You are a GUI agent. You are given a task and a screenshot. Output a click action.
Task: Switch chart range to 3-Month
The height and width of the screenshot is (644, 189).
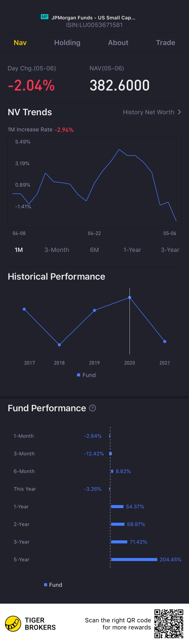[x=57, y=250]
